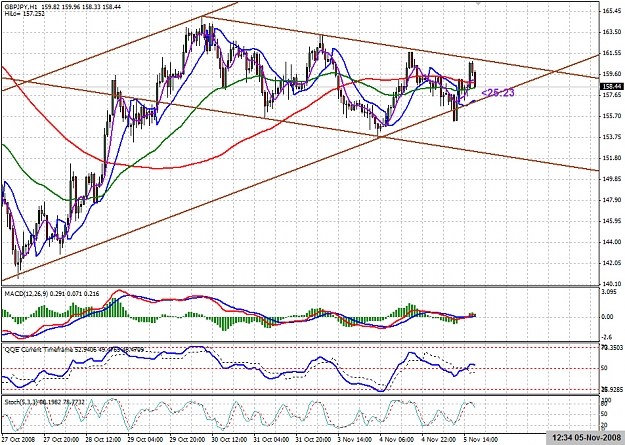
Task: Click the 157.65 price scale value
Action: tap(612, 95)
